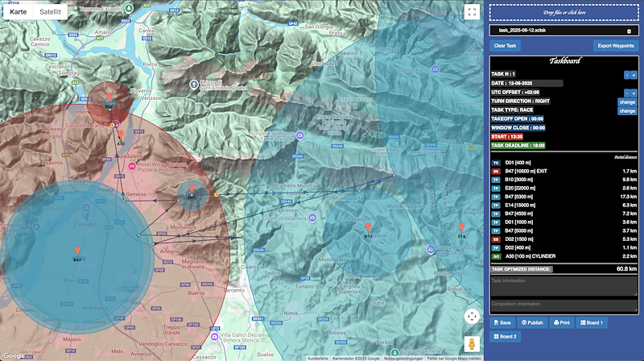Select turnpoint row B47 [5300 m]
644x361 pixels.
(564, 197)
